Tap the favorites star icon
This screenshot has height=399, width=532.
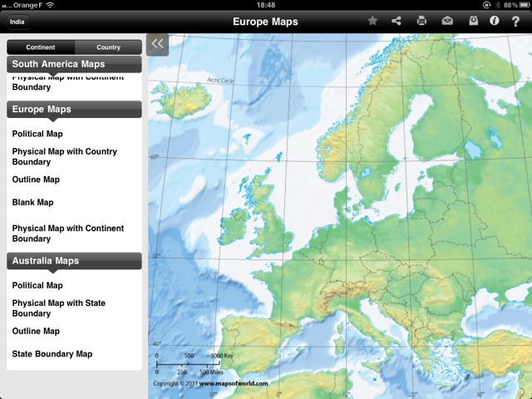coord(372,21)
